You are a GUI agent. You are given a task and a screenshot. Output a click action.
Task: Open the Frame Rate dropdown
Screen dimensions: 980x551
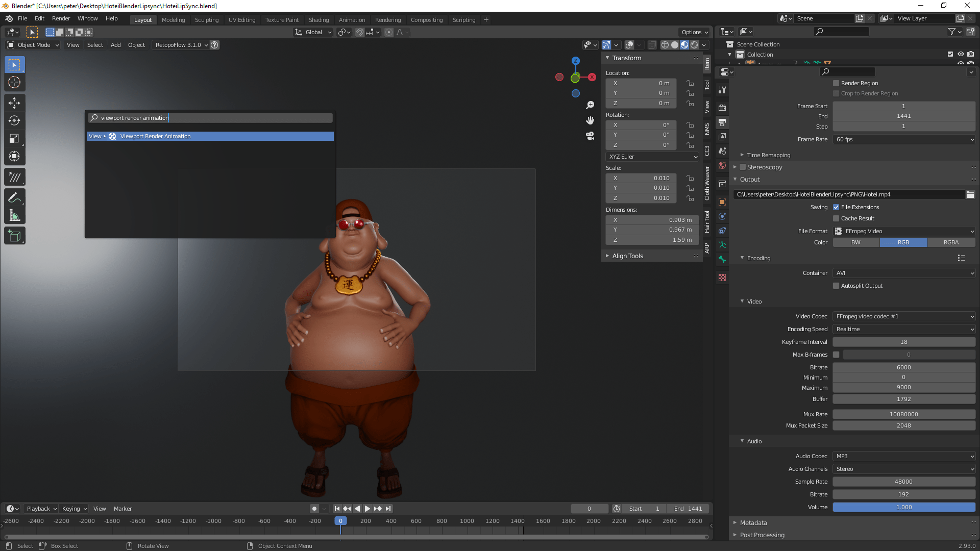[x=903, y=139]
